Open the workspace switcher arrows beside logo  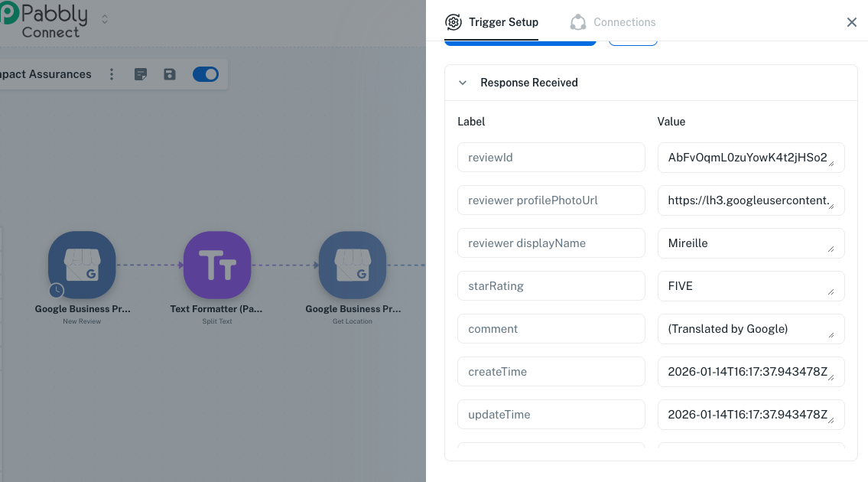point(105,19)
